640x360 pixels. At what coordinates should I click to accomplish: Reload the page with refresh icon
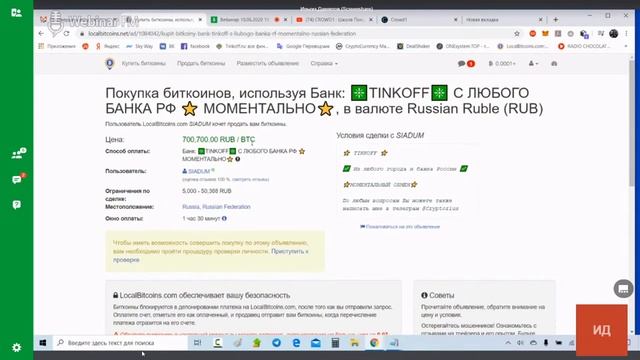[x=66, y=33]
